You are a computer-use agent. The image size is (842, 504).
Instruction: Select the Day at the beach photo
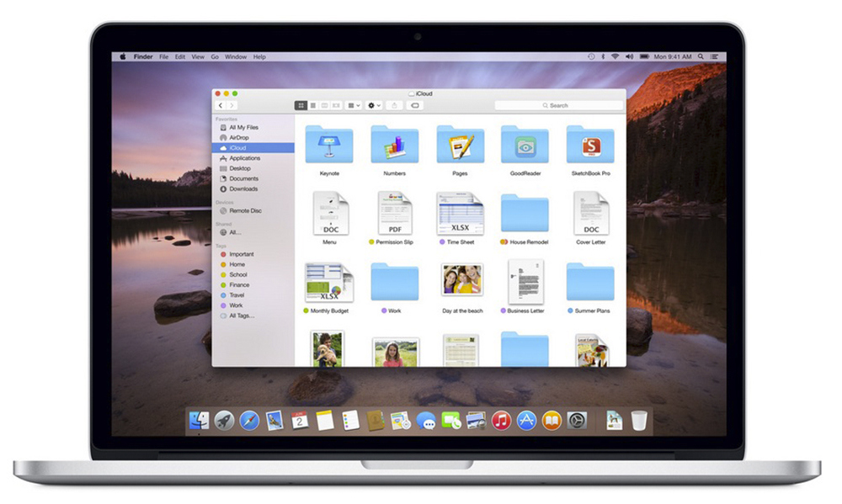click(462, 283)
